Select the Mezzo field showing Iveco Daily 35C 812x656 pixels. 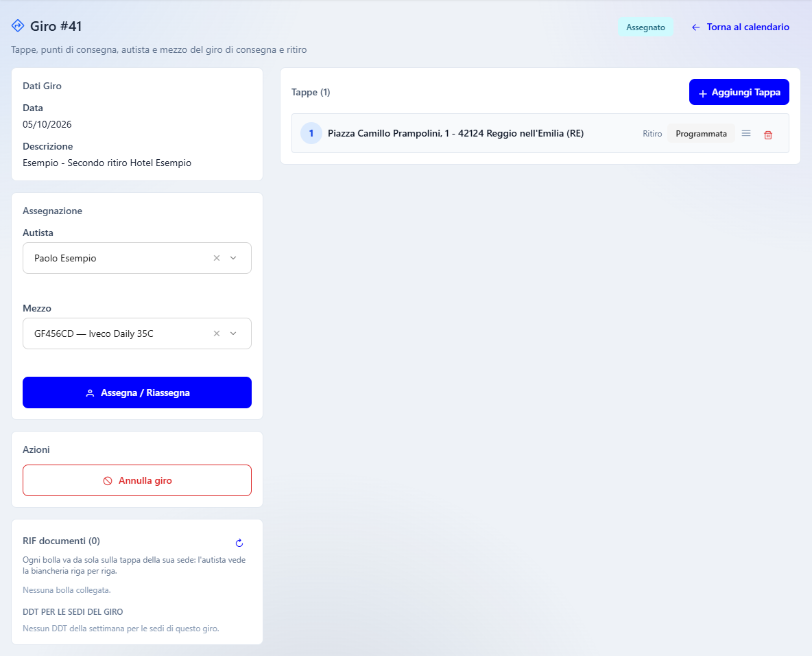click(137, 333)
